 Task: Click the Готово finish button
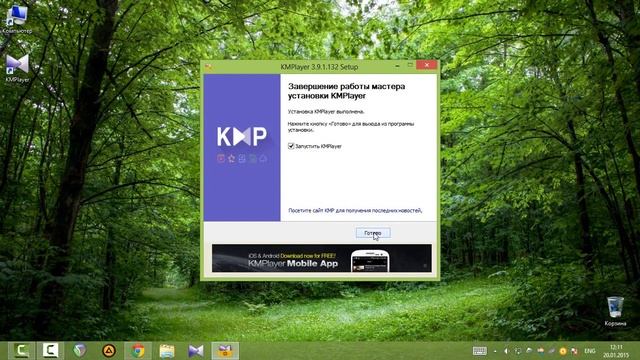pyautogui.click(x=373, y=233)
